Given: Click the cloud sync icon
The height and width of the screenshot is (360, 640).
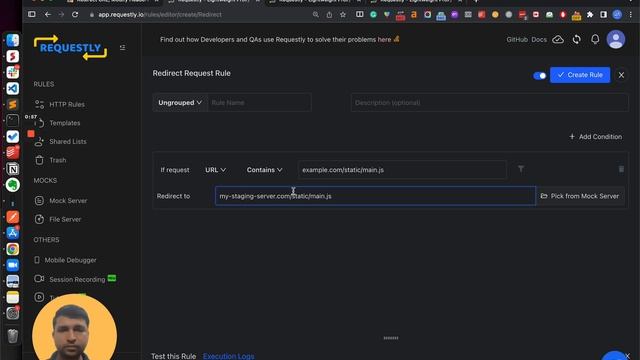Looking at the screenshot, I should [558, 40].
